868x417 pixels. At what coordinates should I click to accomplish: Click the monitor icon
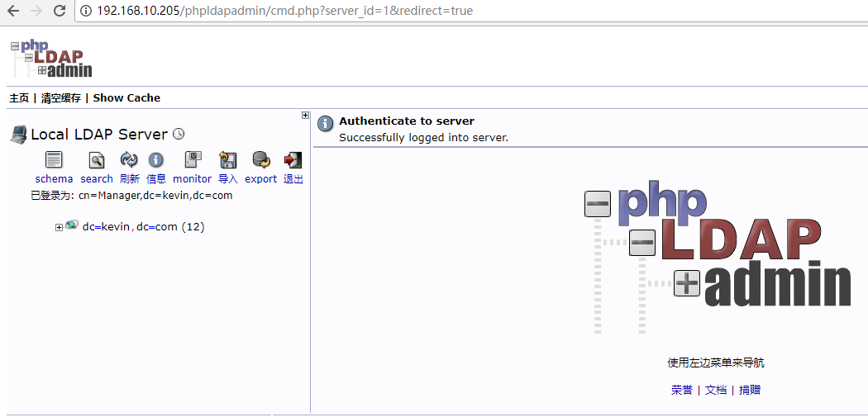[193, 160]
